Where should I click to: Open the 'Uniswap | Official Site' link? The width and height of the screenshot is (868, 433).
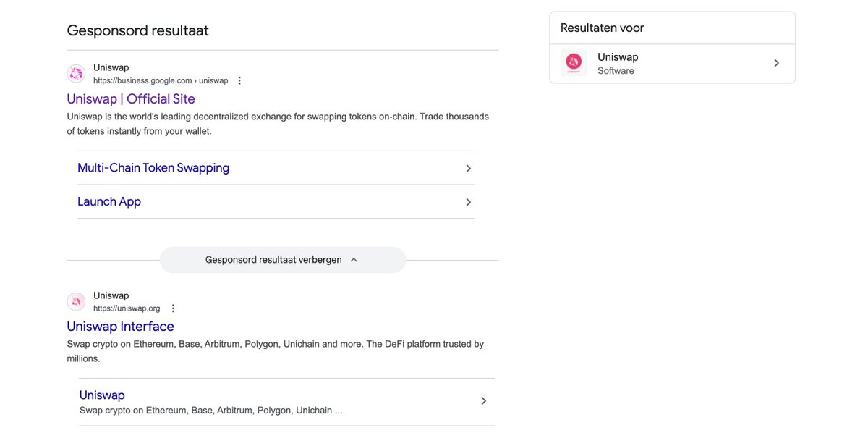point(131,99)
